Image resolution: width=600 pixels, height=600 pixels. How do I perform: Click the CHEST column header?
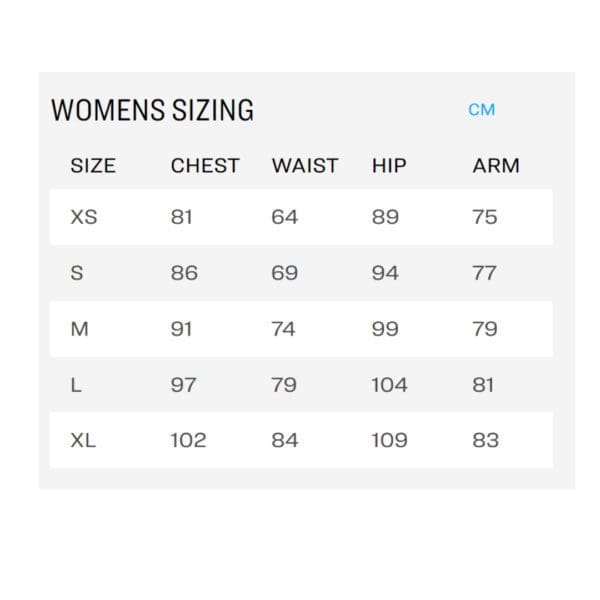pyautogui.click(x=205, y=166)
